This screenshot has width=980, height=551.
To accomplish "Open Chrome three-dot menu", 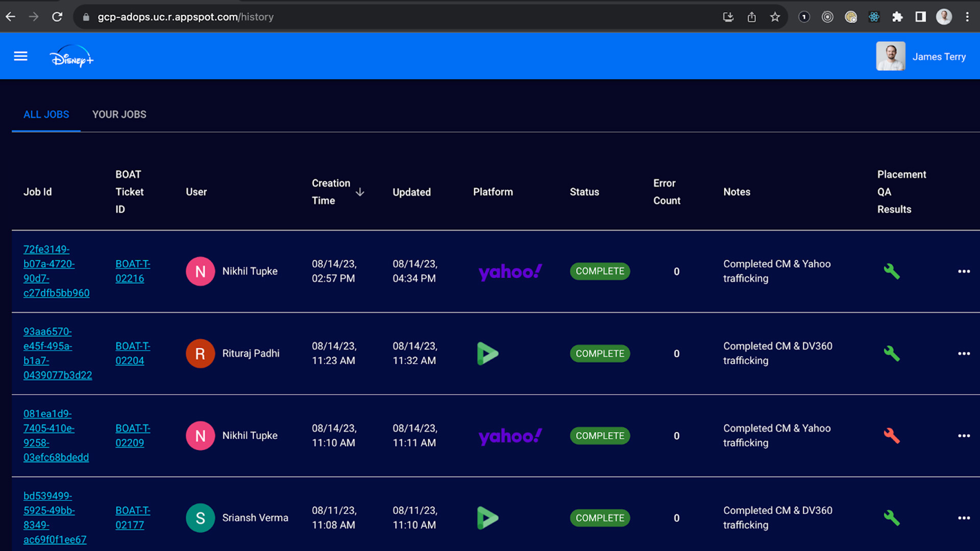I will (967, 17).
